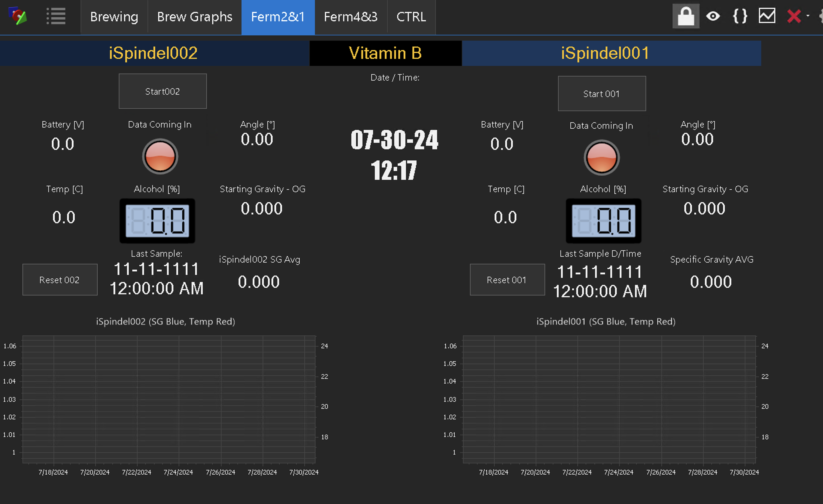Image resolution: width=823 pixels, height=504 pixels.
Task: Open the hamburger list menu icon
Action: 56,16
